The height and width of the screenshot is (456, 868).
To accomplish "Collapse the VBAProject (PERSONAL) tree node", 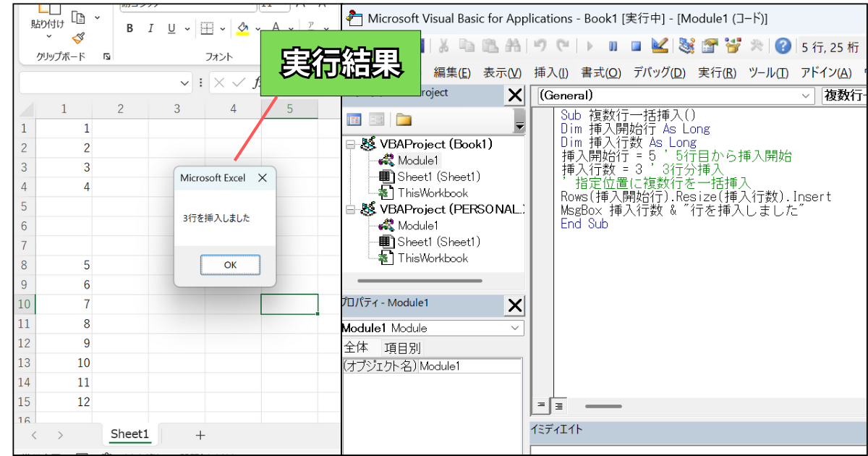I will click(x=351, y=210).
